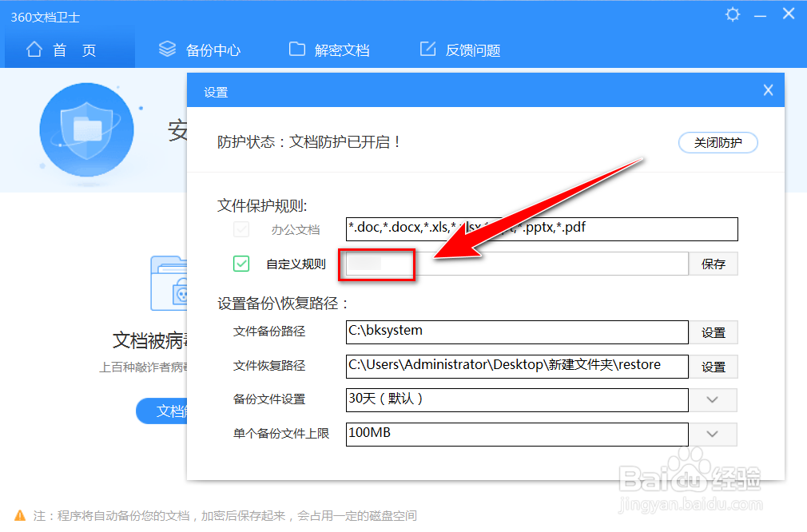
Task: Toggle the greyed 办公文档 checkbox
Action: click(x=241, y=229)
